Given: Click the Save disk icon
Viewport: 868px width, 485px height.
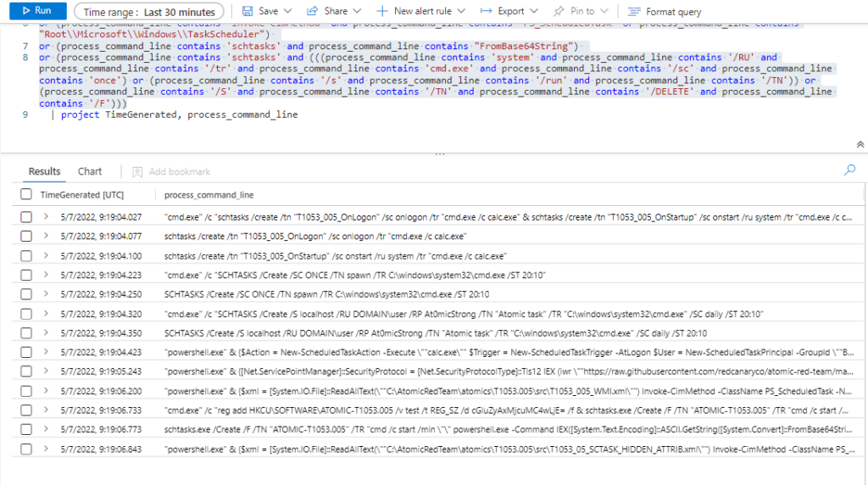Looking at the screenshot, I should tap(248, 12).
